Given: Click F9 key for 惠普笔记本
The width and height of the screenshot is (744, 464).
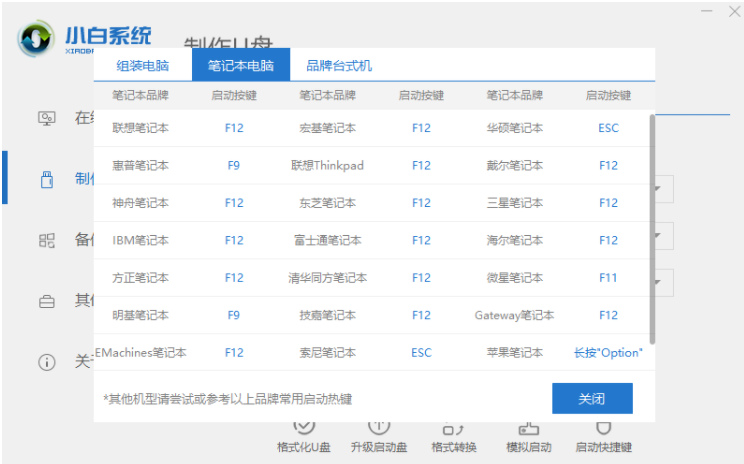Looking at the screenshot, I should pyautogui.click(x=233, y=166).
